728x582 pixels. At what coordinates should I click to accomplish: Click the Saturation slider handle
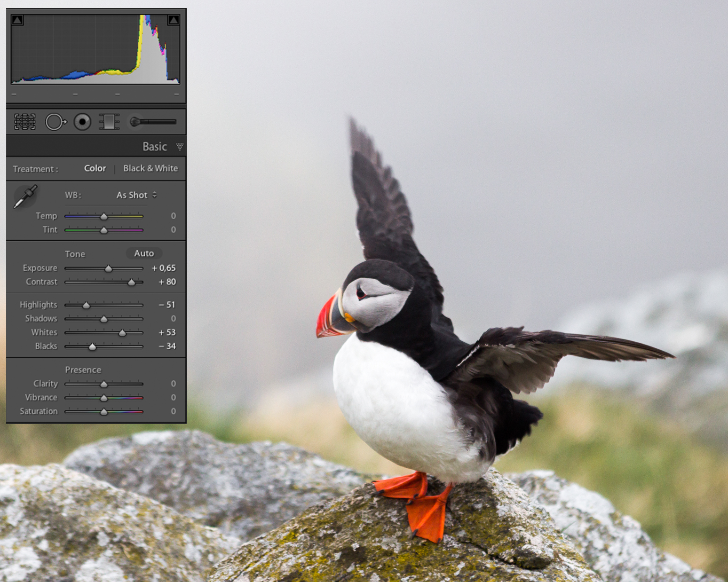pyautogui.click(x=104, y=412)
